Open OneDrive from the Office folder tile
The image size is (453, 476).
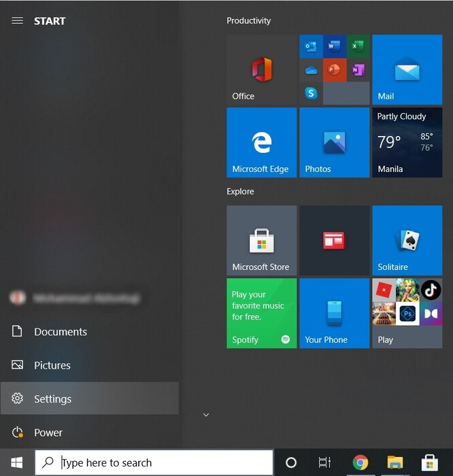(x=311, y=70)
